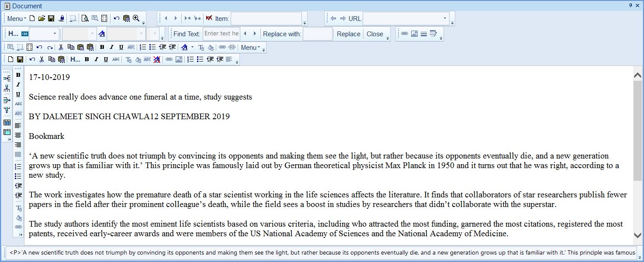644x262 pixels.
Task: Click the topmost tree-branch icon in left sidebar
Action: 7,78
